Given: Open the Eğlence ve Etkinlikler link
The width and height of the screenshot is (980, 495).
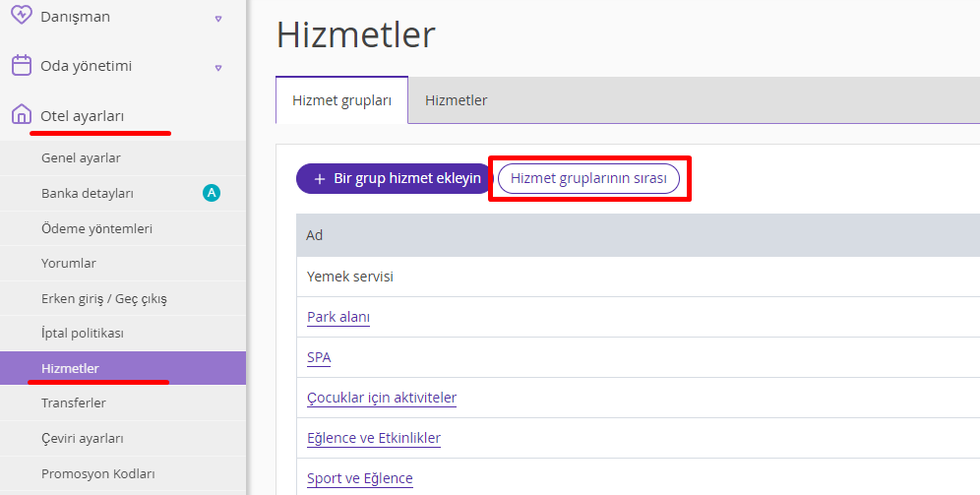Looking at the screenshot, I should coord(374,438).
